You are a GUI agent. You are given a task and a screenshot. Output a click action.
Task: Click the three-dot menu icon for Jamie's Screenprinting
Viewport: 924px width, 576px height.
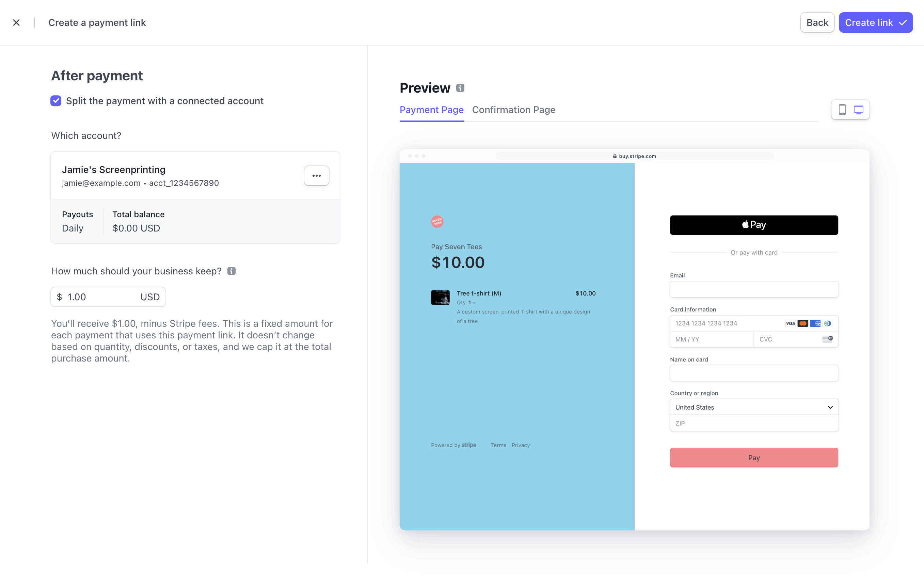pyautogui.click(x=316, y=175)
